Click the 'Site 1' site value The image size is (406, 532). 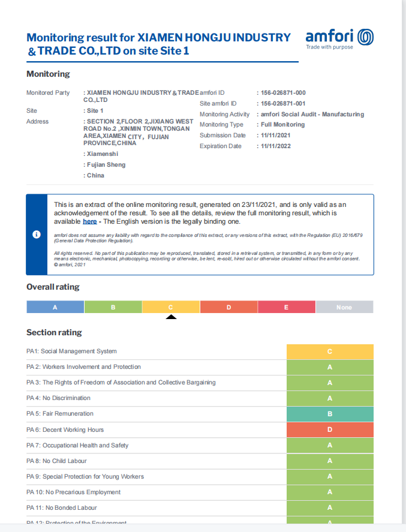(95, 110)
